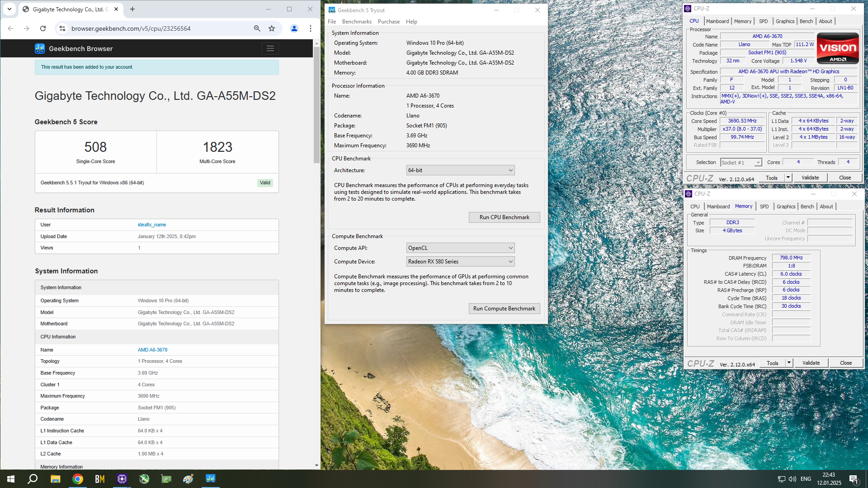Image resolution: width=868 pixels, height=488 pixels.
Task: Open the green circuit-board taskbar icon
Action: 166,479
